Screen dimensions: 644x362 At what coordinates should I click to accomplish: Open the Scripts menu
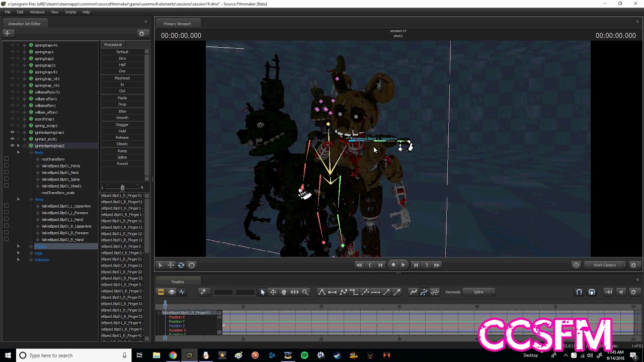(70, 12)
